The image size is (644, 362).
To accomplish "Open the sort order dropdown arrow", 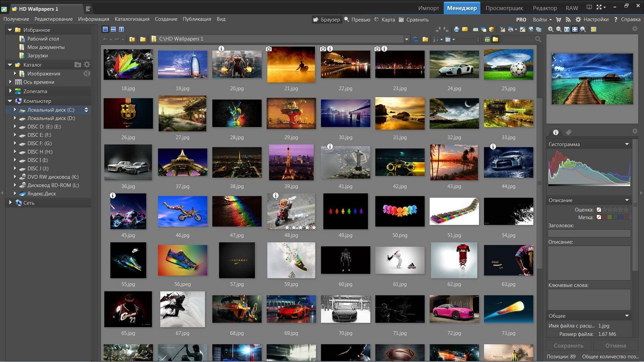I will [441, 40].
